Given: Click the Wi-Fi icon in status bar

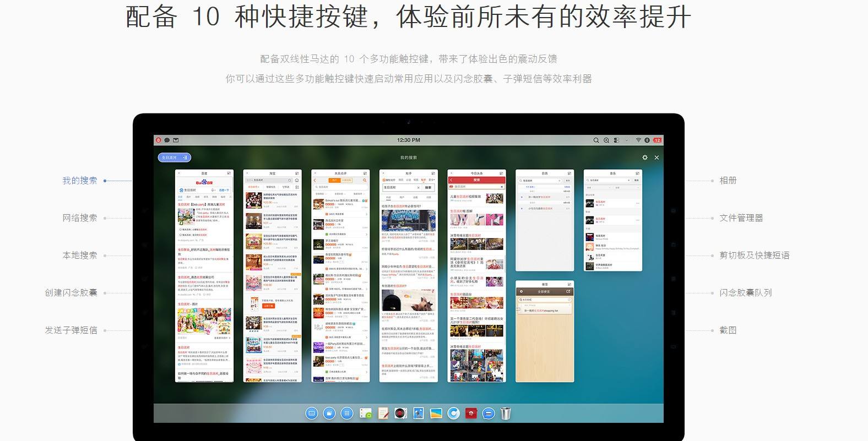Looking at the screenshot, I should (x=638, y=140).
